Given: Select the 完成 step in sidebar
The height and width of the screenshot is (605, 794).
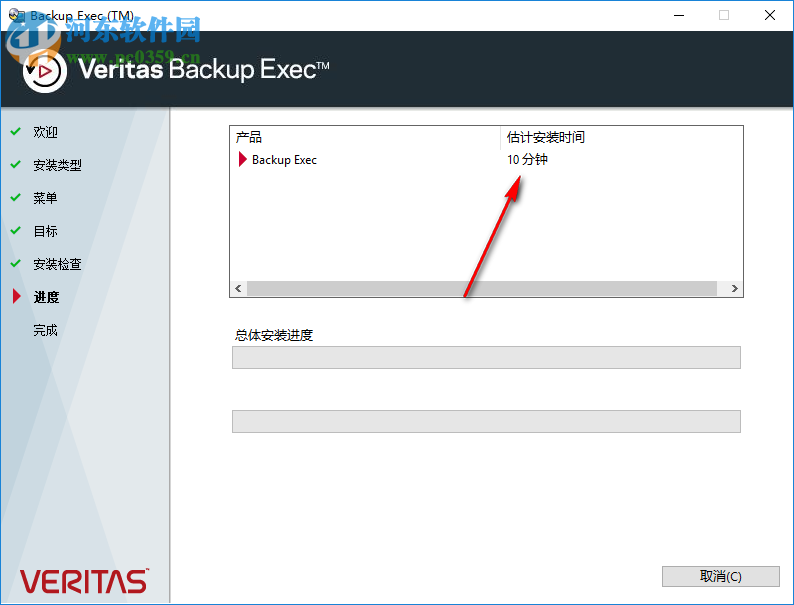Looking at the screenshot, I should click(45, 330).
